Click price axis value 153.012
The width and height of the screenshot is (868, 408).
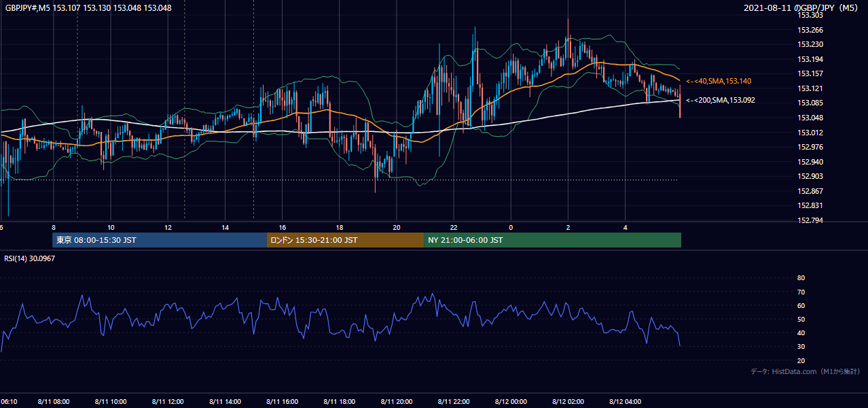pos(810,133)
